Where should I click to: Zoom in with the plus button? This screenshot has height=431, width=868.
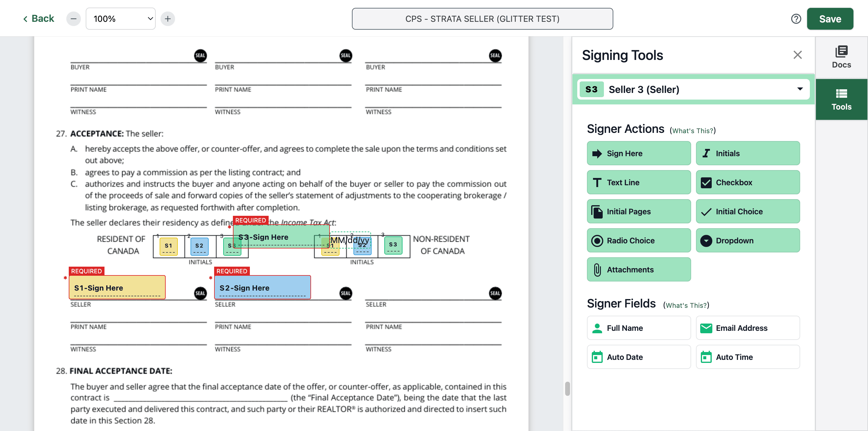pyautogui.click(x=167, y=19)
